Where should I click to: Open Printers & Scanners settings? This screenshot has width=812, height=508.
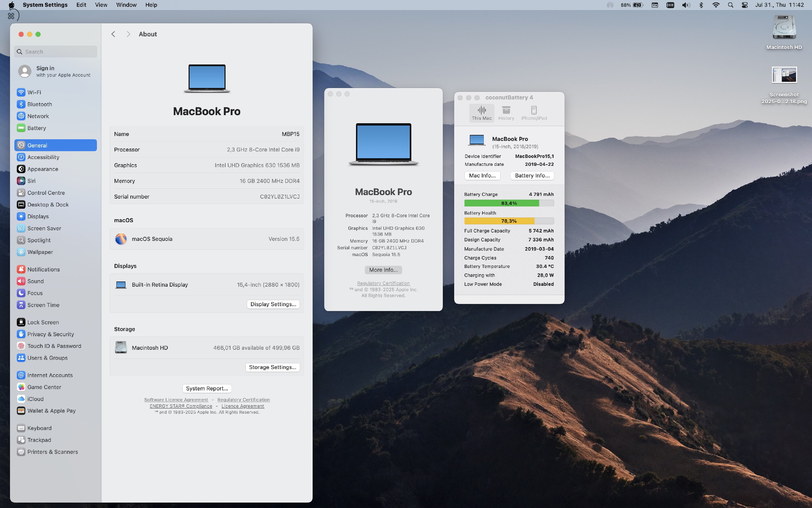55,452
